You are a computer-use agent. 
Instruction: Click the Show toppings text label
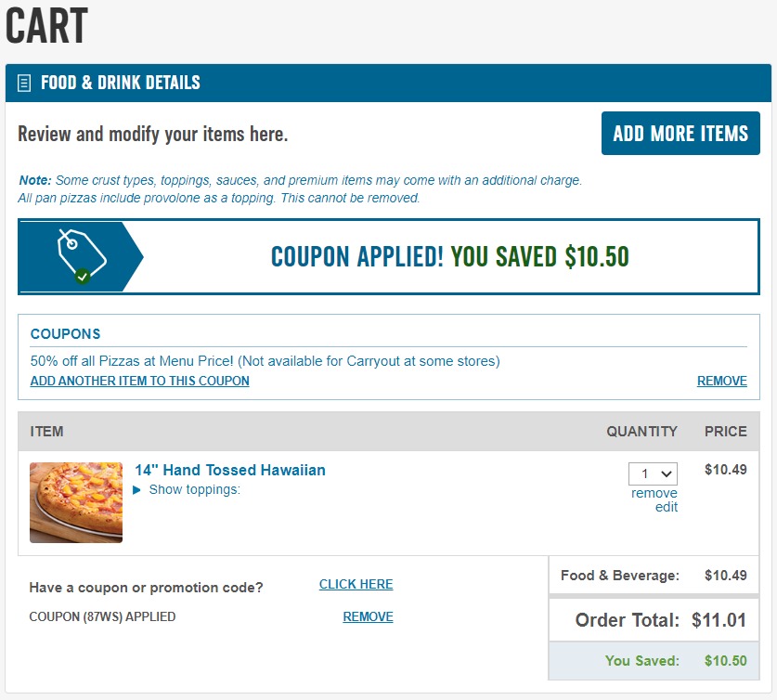pos(194,489)
